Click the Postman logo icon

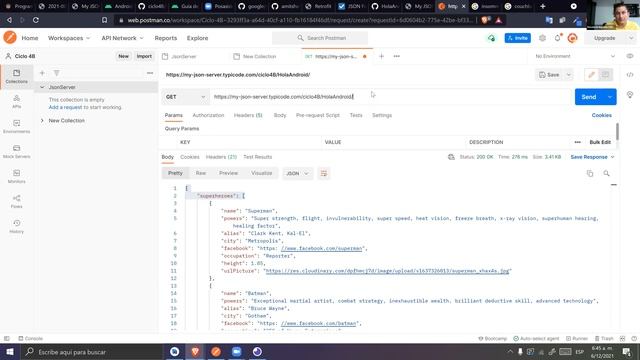pos(10,38)
